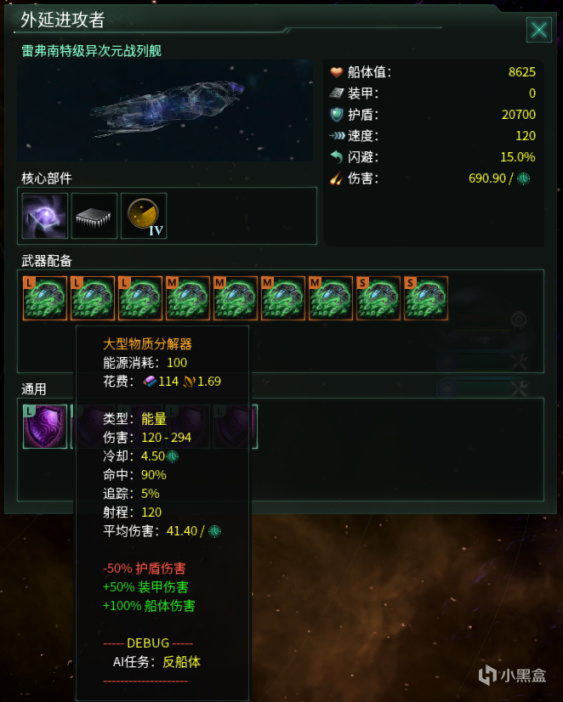
Task: Click the speed arrows stat icon
Action: 337,136
